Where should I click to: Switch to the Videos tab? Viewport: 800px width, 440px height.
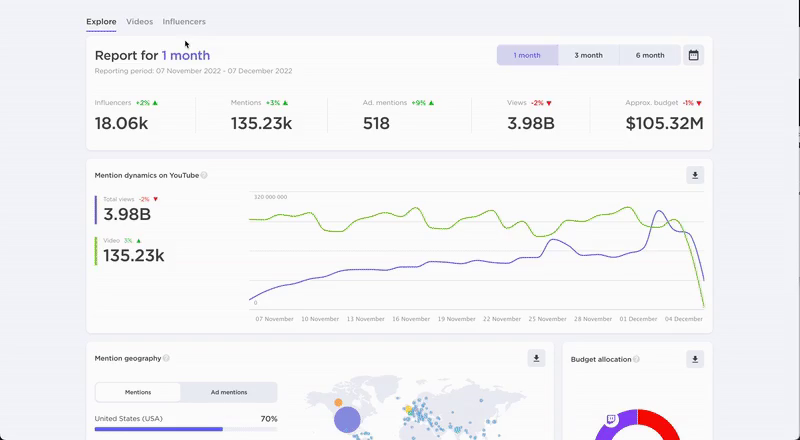click(x=139, y=21)
